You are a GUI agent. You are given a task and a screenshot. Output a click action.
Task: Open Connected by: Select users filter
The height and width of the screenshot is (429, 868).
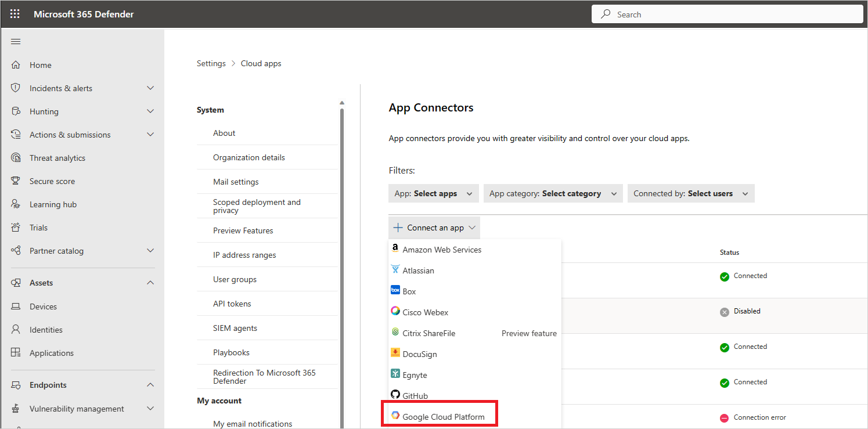691,193
